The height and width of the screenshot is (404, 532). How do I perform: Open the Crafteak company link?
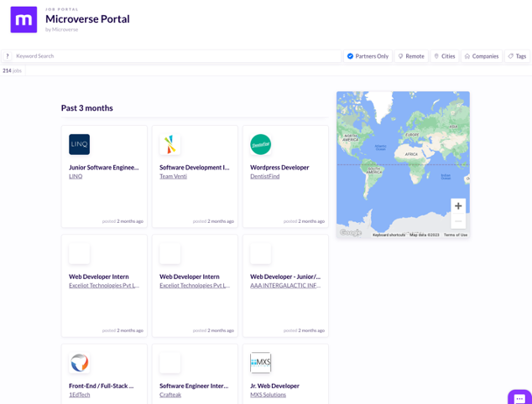170,395
